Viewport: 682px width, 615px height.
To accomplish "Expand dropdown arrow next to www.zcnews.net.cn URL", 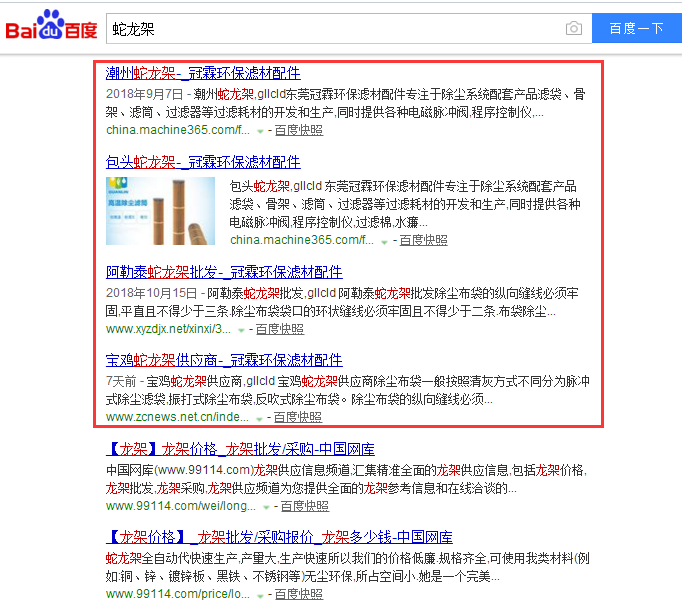I will tap(259, 418).
